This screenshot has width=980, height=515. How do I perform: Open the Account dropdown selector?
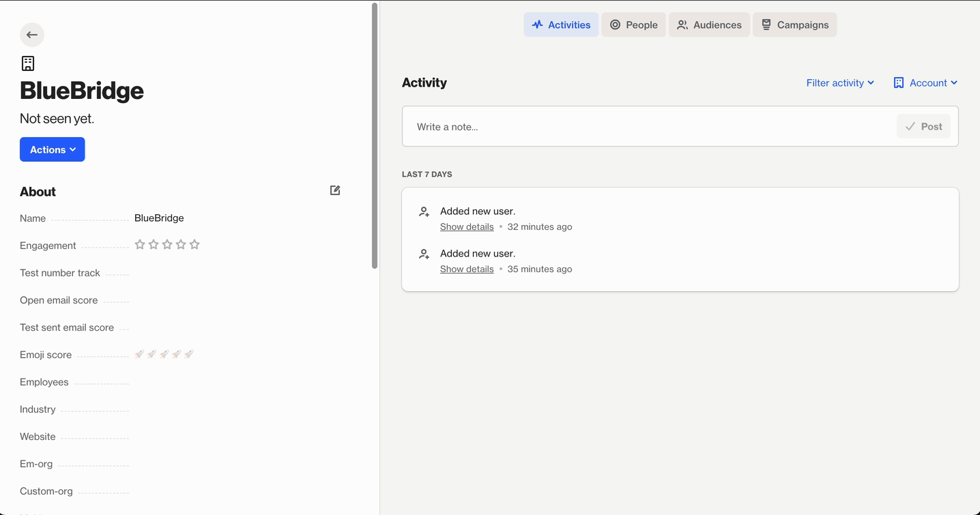pos(925,83)
